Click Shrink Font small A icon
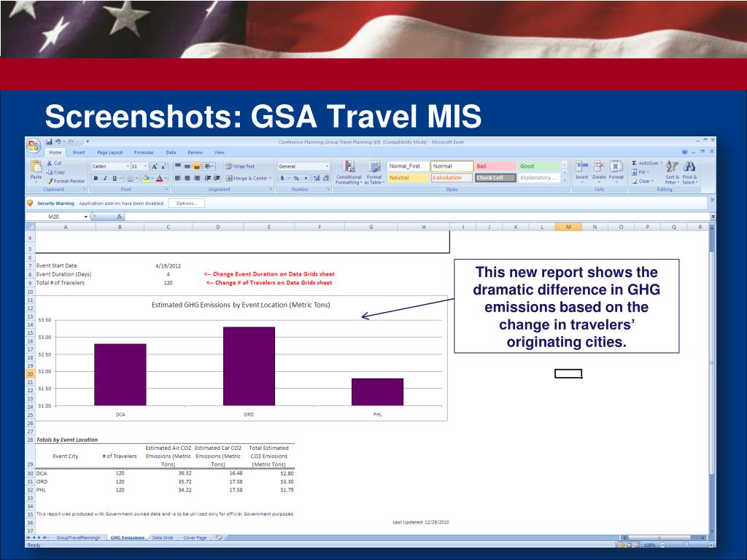The height and width of the screenshot is (560, 747). click(163, 167)
